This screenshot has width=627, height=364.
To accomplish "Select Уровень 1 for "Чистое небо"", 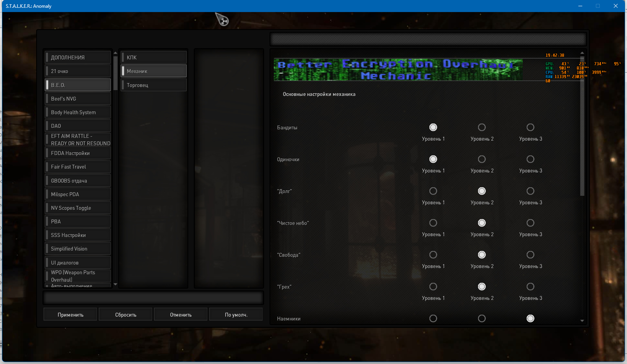I will 433,223.
